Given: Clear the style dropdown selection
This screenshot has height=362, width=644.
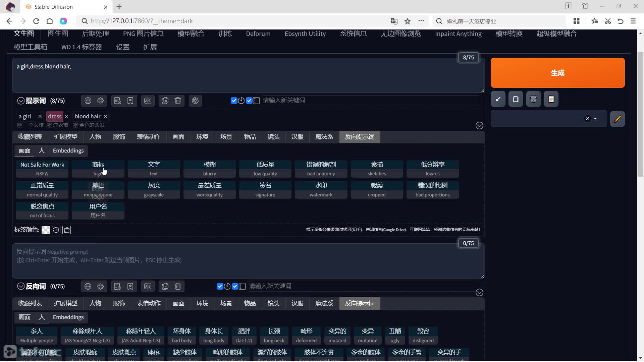Looking at the screenshot, I should (587, 118).
